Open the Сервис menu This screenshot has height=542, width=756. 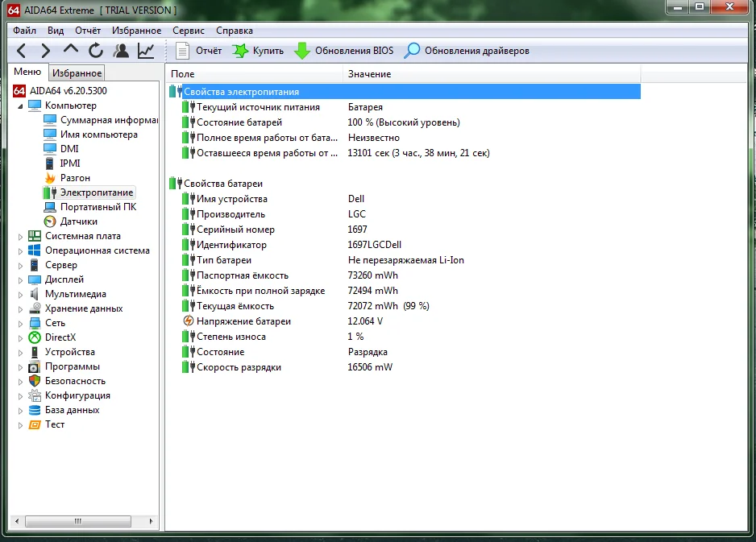(189, 31)
